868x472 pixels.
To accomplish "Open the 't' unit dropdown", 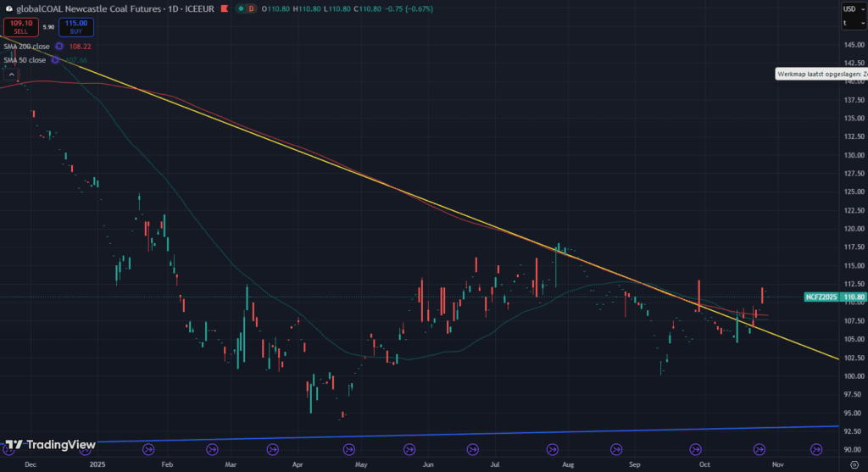I will pos(851,23).
